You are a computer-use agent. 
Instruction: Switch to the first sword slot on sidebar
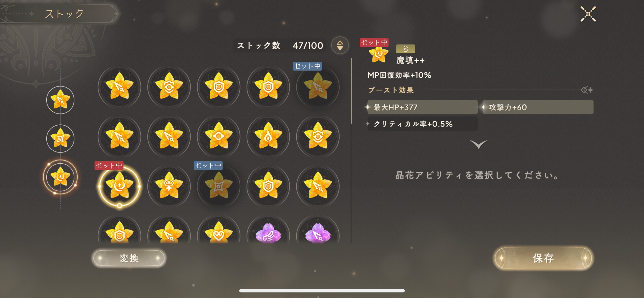pyautogui.click(x=60, y=100)
